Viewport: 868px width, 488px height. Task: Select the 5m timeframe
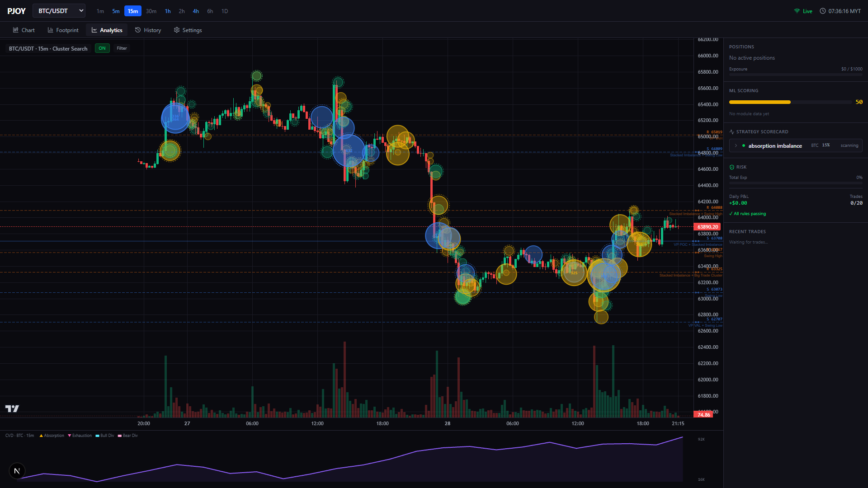click(x=116, y=11)
